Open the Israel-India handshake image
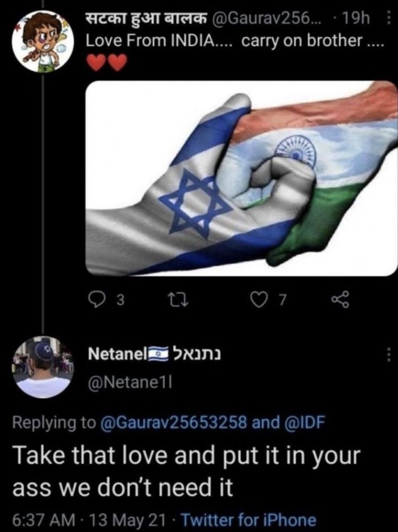The width and height of the screenshot is (398, 532). point(241,178)
